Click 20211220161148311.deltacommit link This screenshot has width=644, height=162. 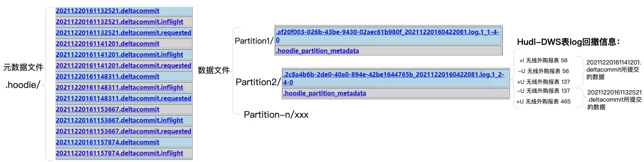point(107,76)
